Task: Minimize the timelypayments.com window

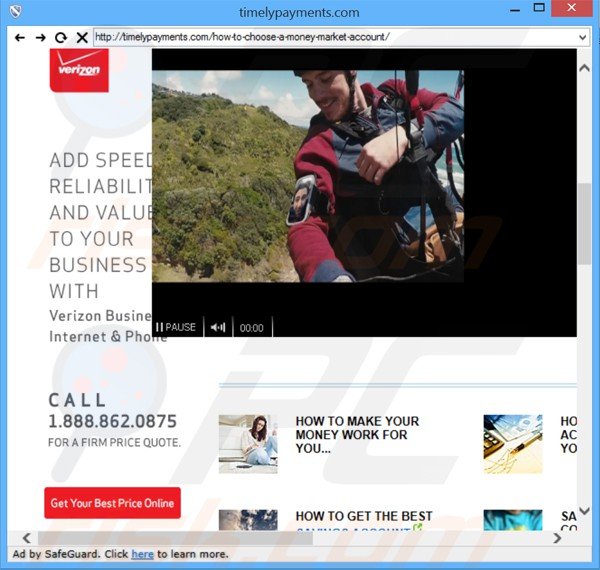Action: coord(515,10)
